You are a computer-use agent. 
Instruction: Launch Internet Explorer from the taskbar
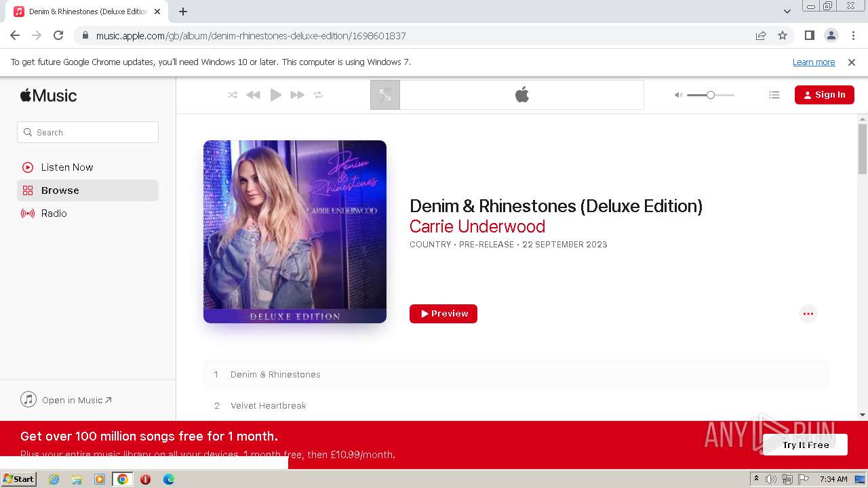tap(54, 479)
